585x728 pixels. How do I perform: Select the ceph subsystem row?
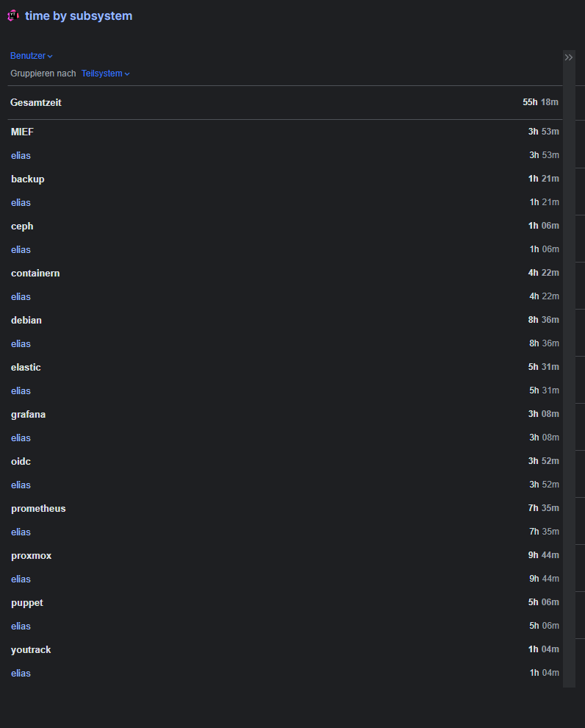click(22, 226)
